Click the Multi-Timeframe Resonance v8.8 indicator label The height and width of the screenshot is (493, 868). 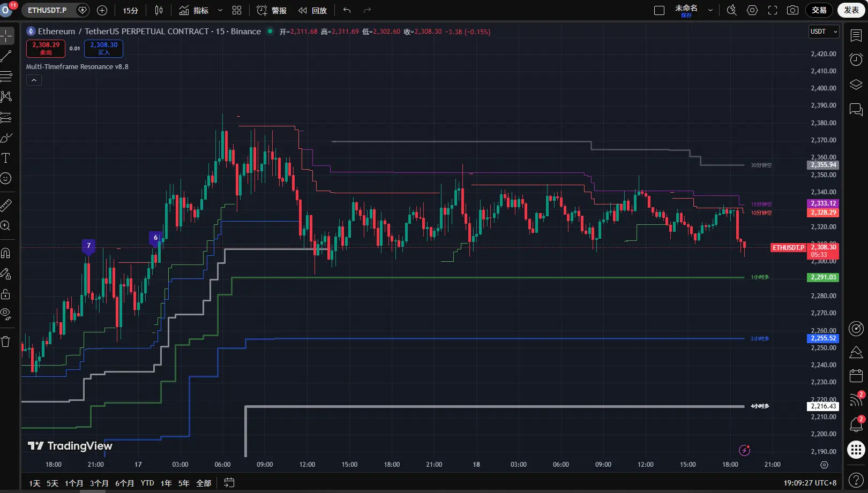click(x=77, y=66)
